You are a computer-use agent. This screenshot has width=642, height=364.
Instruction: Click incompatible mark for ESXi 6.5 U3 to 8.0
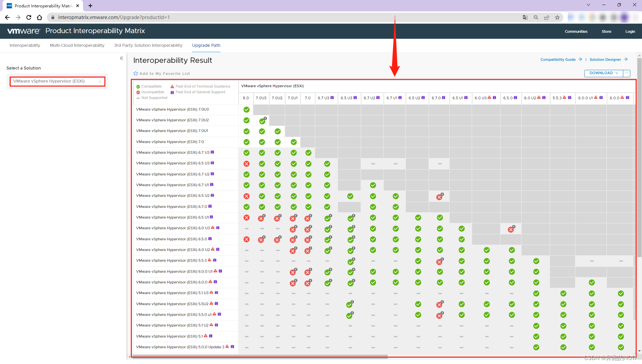click(247, 164)
